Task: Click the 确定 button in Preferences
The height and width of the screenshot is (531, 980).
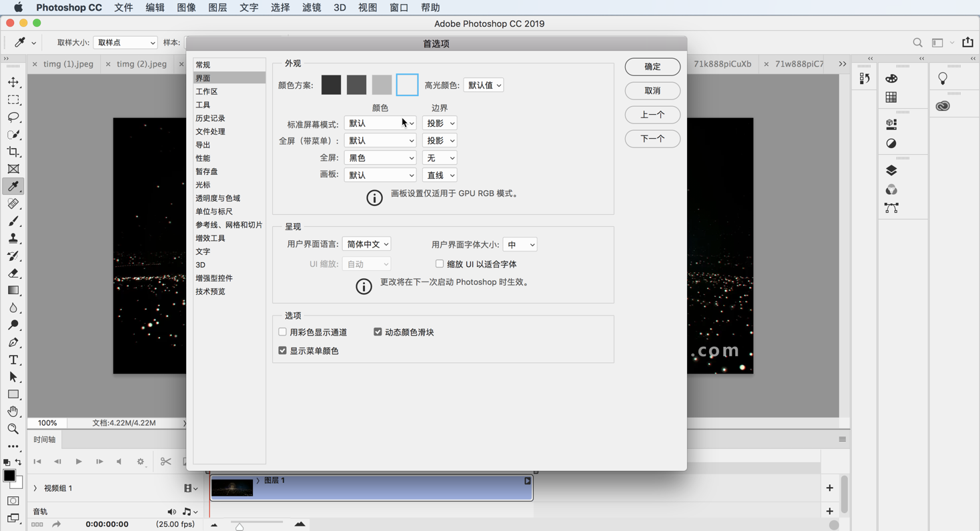Action: coord(652,67)
